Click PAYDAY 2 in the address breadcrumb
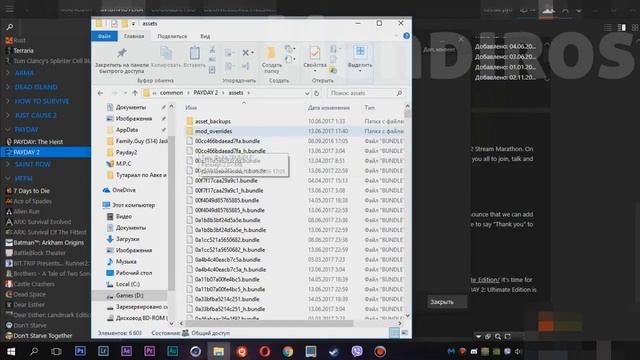This screenshot has height=360, width=640. coord(205,93)
